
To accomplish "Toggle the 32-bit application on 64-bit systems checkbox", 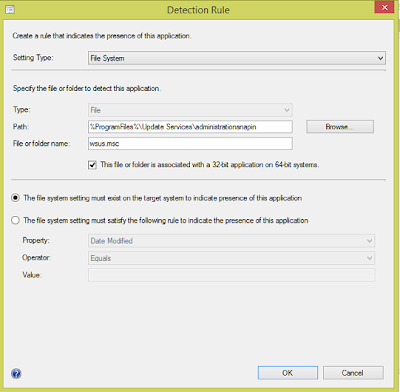I will (x=92, y=165).
